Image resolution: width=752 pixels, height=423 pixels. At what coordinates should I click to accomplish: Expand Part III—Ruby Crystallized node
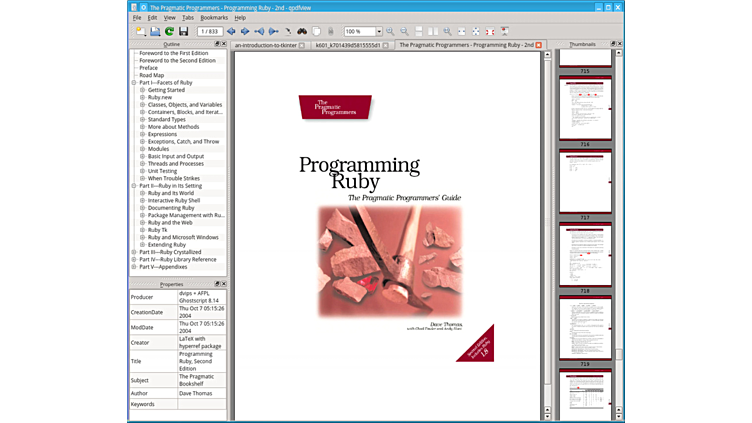click(134, 252)
